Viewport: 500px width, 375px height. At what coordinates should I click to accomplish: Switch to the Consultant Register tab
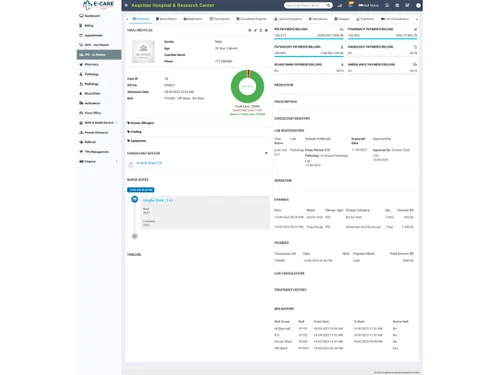(251, 19)
